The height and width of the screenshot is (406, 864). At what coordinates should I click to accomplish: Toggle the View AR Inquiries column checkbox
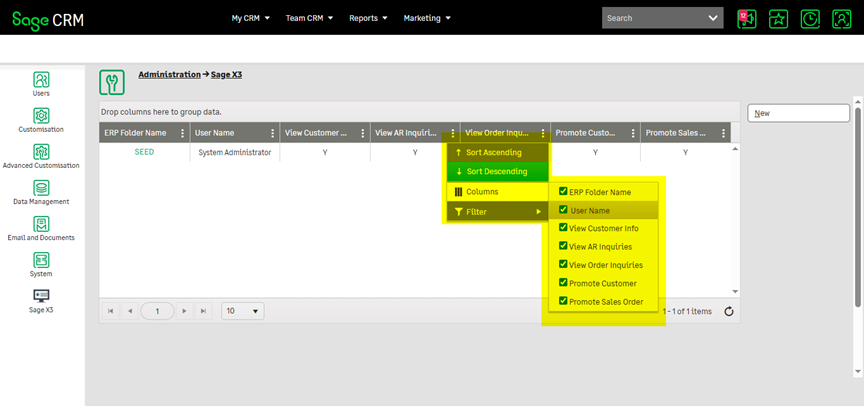(564, 246)
